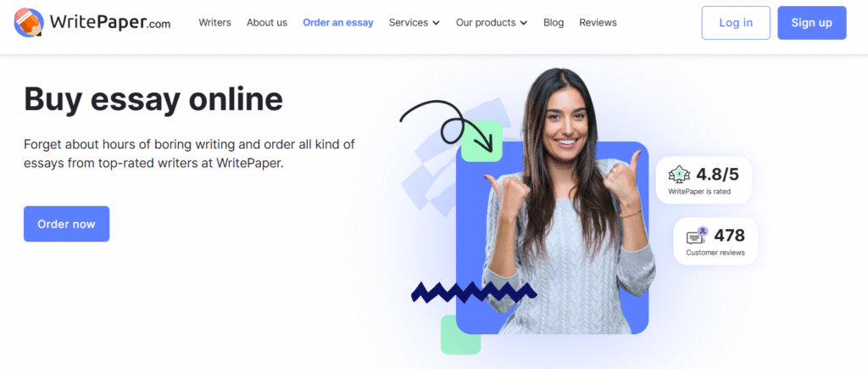Click the smiling woman hero image
The width and height of the screenshot is (868, 369).
567,205
